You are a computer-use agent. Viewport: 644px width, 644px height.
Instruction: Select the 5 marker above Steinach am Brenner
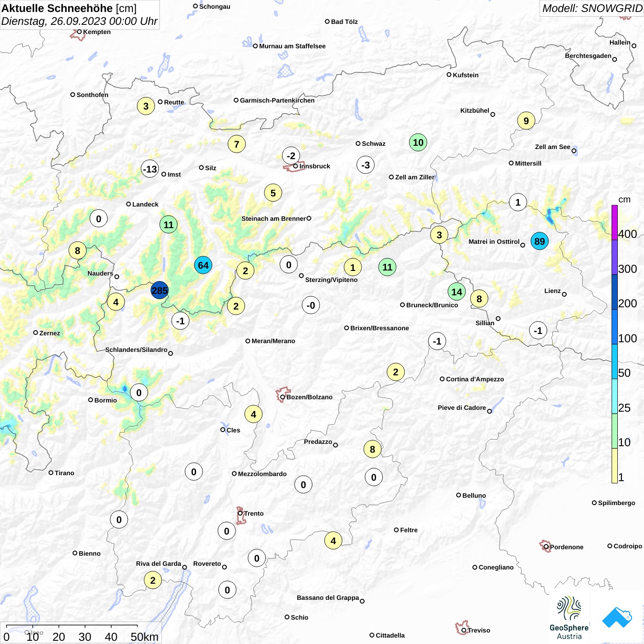pyautogui.click(x=273, y=193)
